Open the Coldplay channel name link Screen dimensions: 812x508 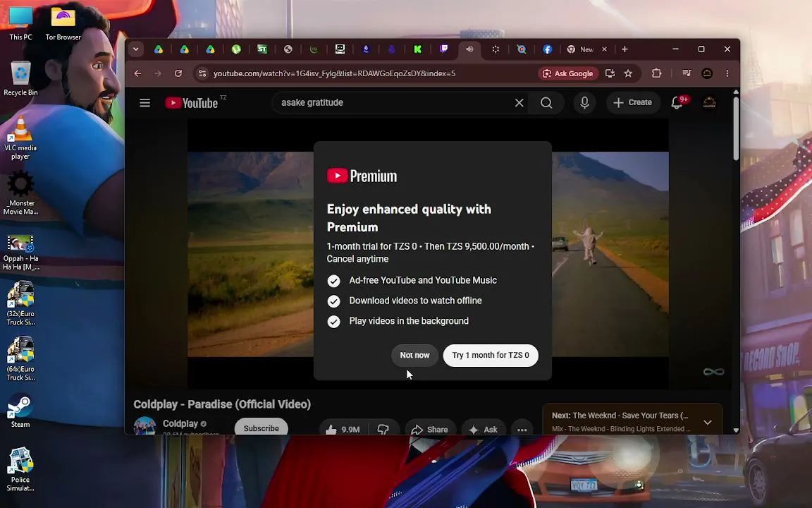(x=180, y=423)
